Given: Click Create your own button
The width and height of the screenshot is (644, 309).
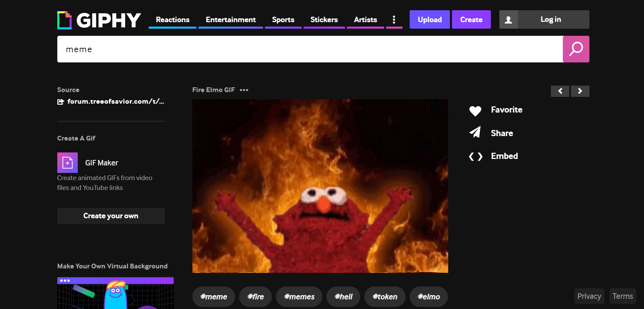Looking at the screenshot, I should coord(111,216).
